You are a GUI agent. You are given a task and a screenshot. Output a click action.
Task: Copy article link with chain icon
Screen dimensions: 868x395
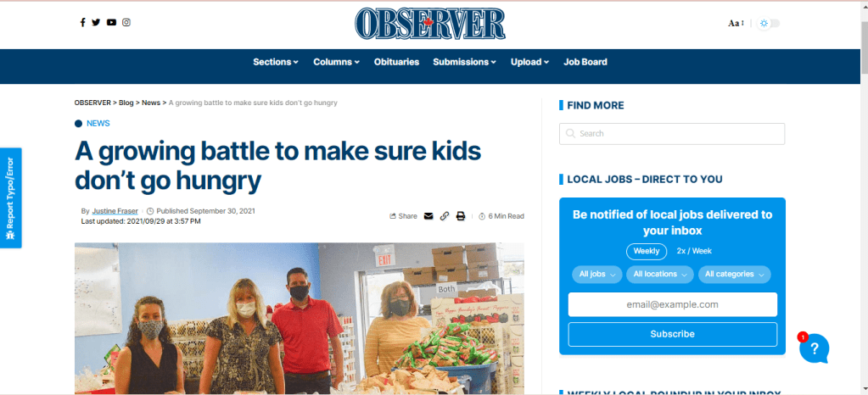click(445, 216)
